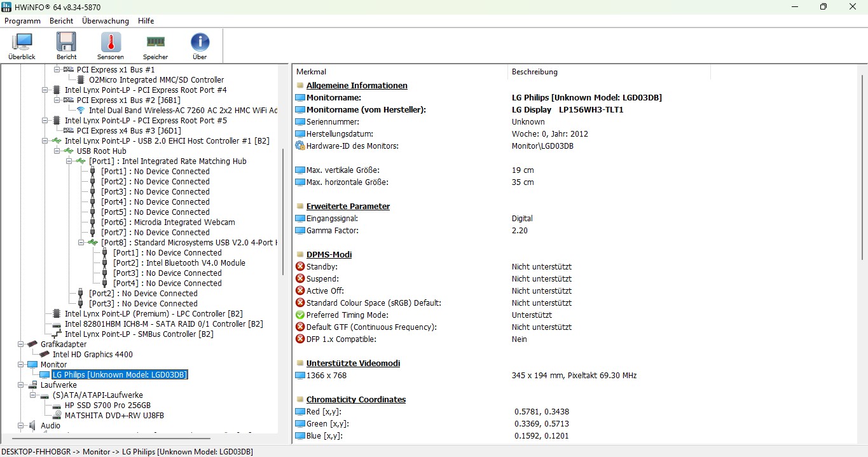
Task: Open the Programm menu
Action: click(22, 21)
